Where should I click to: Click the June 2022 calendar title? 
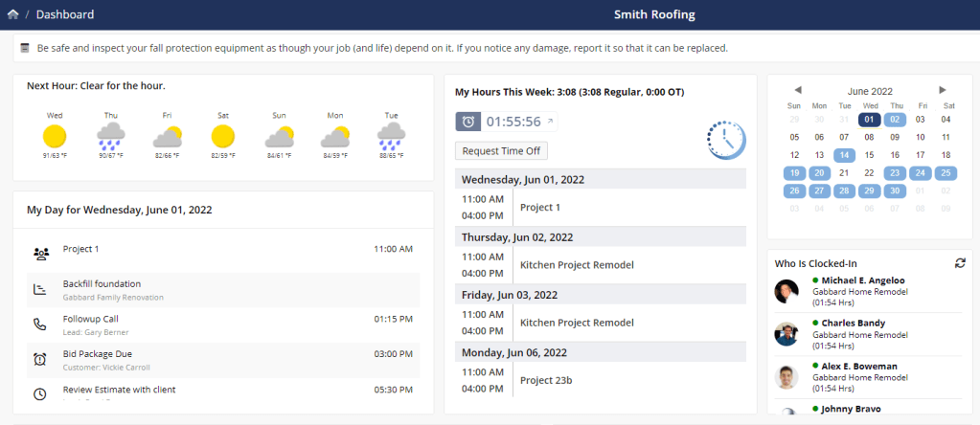870,91
